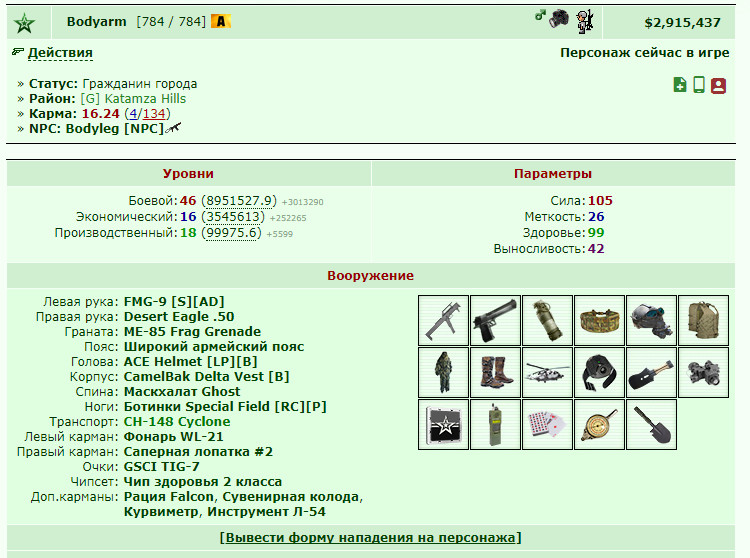The image size is (750, 558).
Task: Click economic experience value 3545613
Action: pos(233,217)
